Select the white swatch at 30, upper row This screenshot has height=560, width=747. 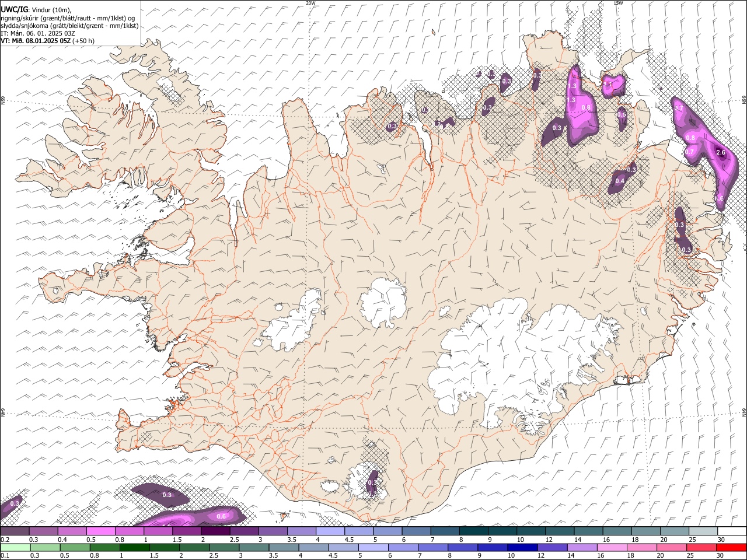pyautogui.click(x=732, y=531)
